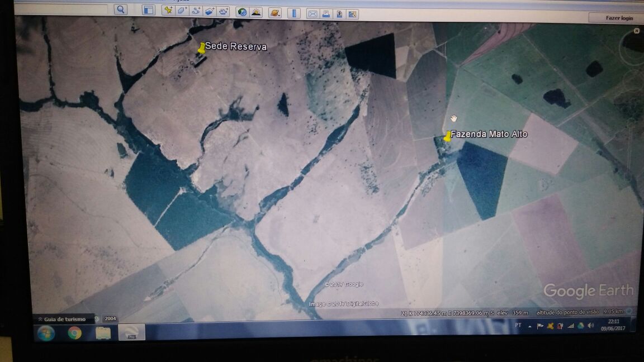The height and width of the screenshot is (362, 644).
Task: Click the UTM coordinates in status bar
Action: [448, 313]
